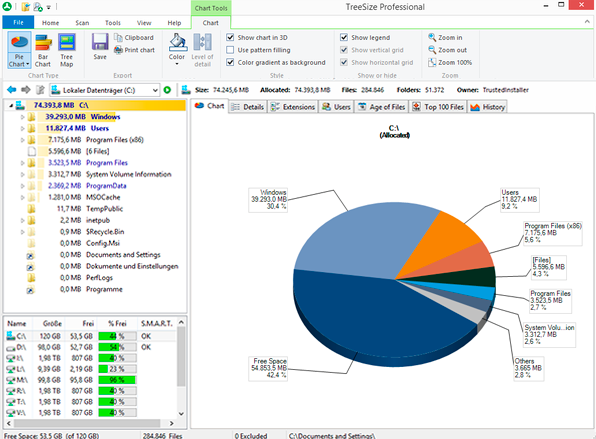
Task: Click the D:\ drive icon in drive list
Action: [11, 347]
